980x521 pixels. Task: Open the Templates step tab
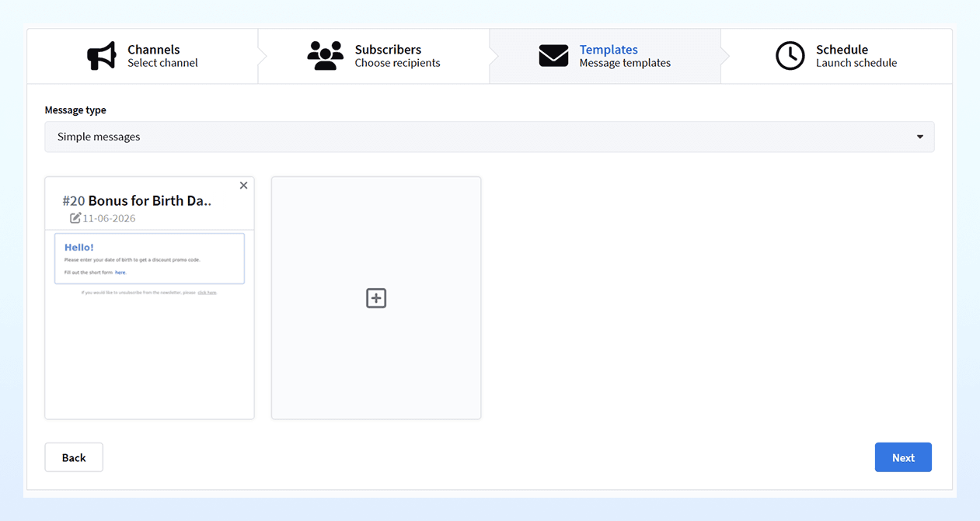tap(605, 56)
